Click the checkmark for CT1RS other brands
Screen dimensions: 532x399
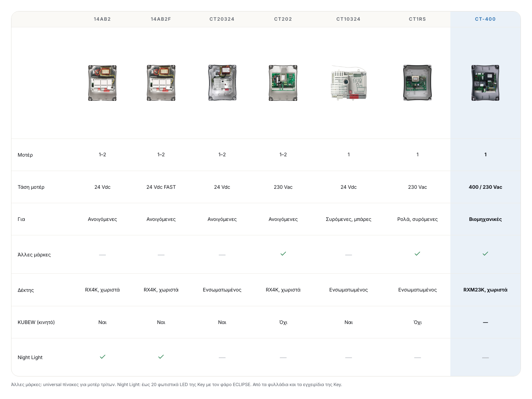417,254
